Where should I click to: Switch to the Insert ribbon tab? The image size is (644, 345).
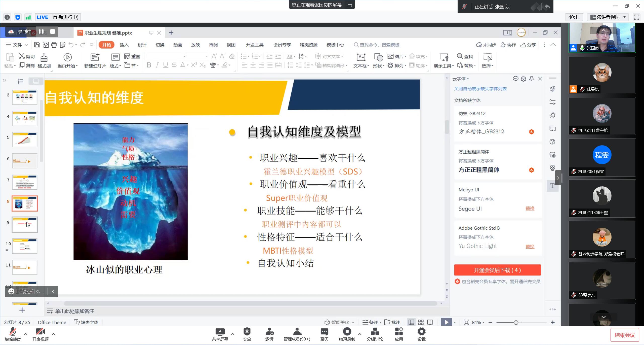click(x=124, y=45)
